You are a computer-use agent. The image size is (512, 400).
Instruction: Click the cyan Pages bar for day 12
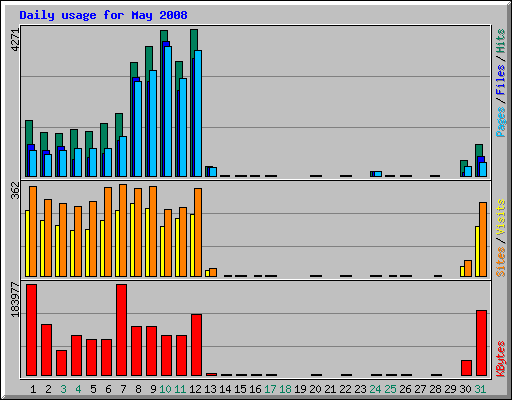click(x=198, y=113)
